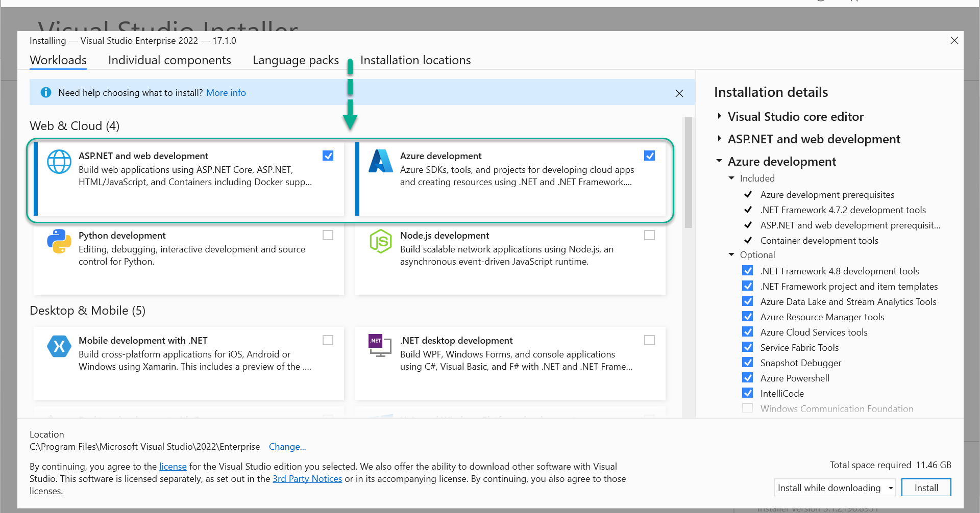Open the Language packs tab

tap(296, 60)
